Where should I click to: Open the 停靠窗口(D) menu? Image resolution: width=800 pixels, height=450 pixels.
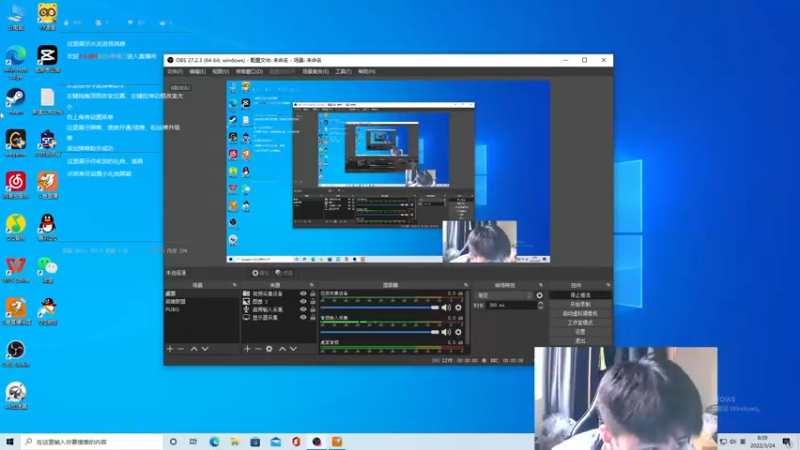[249, 72]
